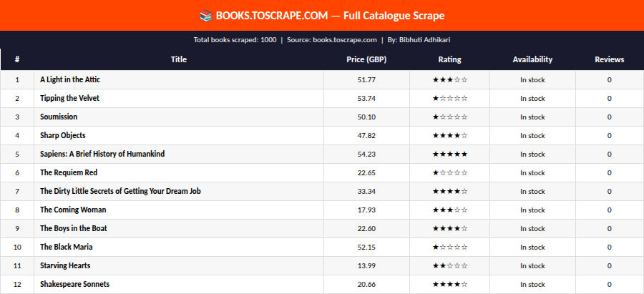Click the price 50.10
Image resolution: width=644 pixels, height=294 pixels.
click(366, 117)
